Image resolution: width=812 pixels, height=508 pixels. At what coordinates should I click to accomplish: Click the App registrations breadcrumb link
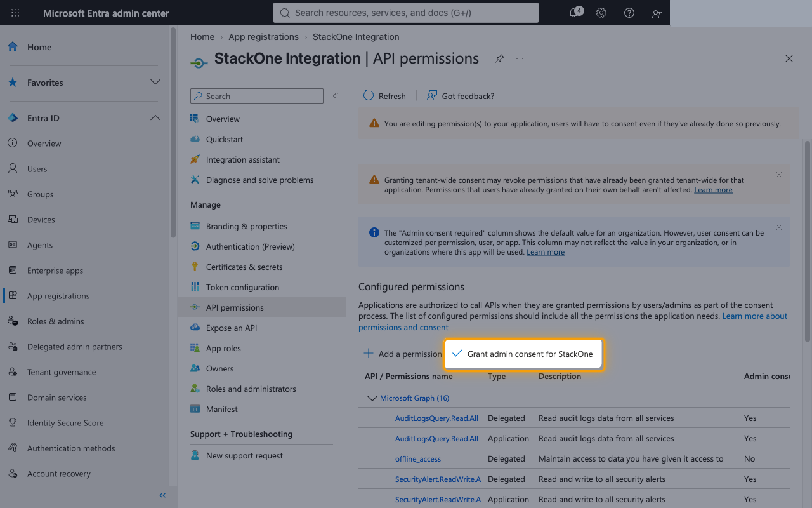(263, 37)
